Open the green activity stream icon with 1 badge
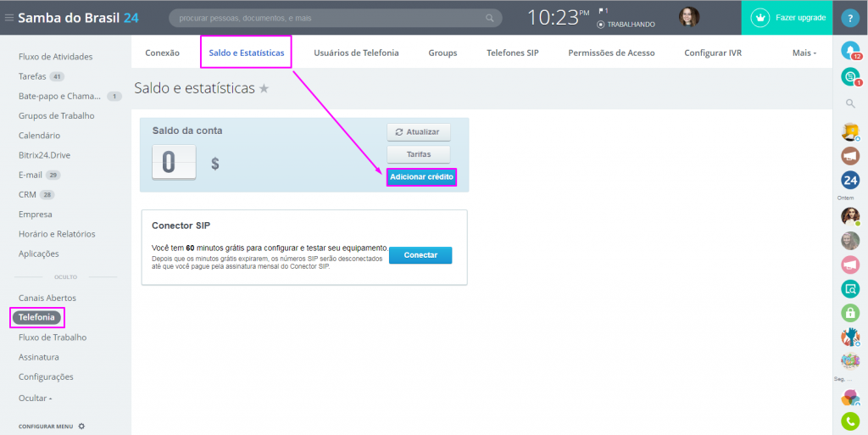Image resolution: width=868 pixels, height=435 pixels. click(850, 77)
